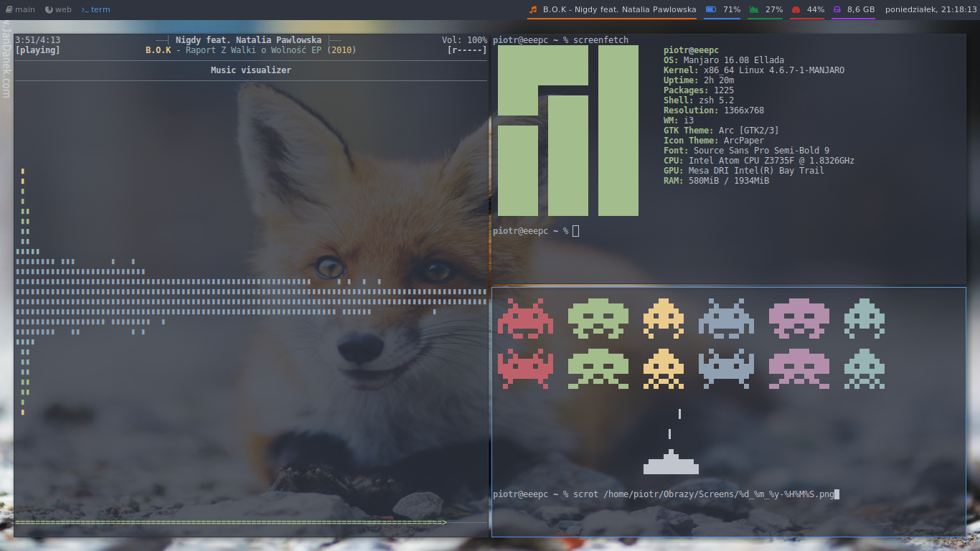Click the date and time display
980x551 pixels.
coord(930,9)
